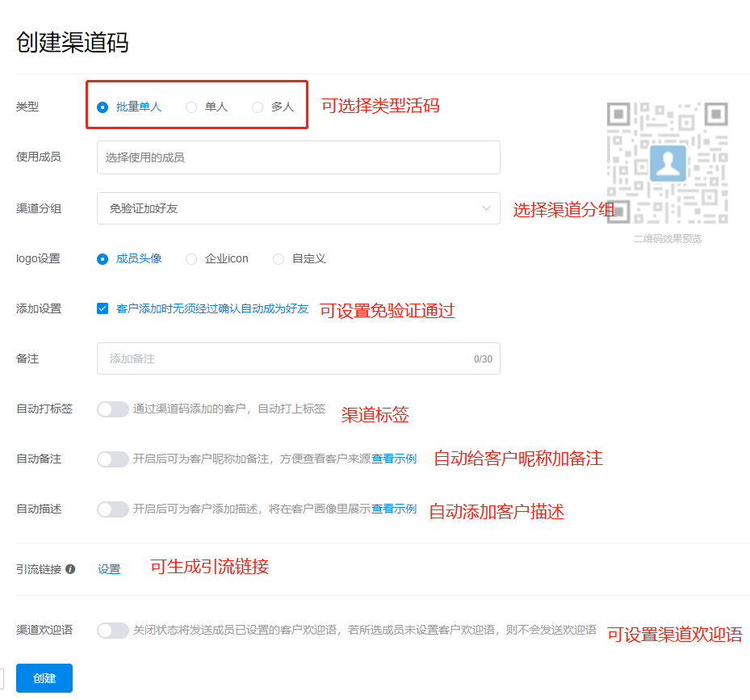The height and width of the screenshot is (700, 750).
Task: Select 企业icon logo option
Action: (x=191, y=259)
